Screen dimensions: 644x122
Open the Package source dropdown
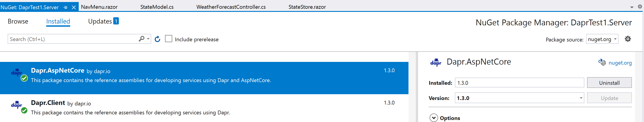602,39
